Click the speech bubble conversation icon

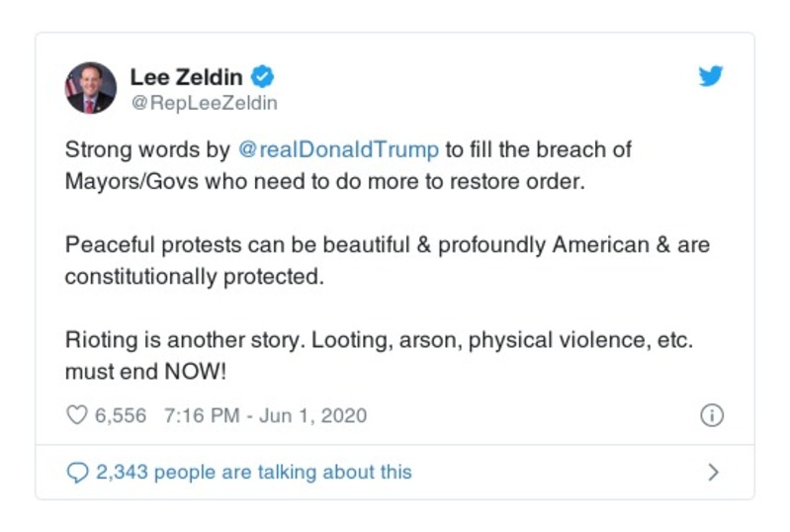pyautogui.click(x=77, y=473)
